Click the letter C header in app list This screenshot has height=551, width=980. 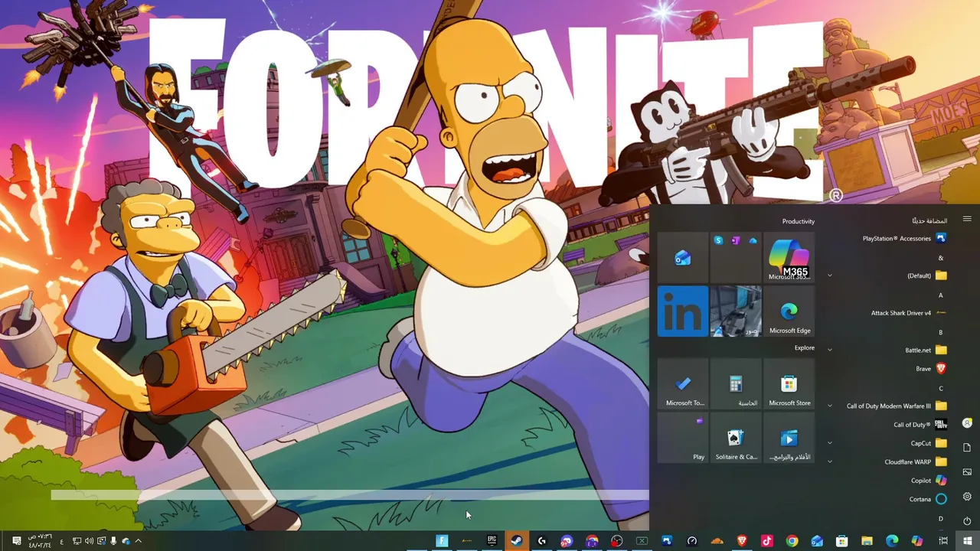(941, 388)
